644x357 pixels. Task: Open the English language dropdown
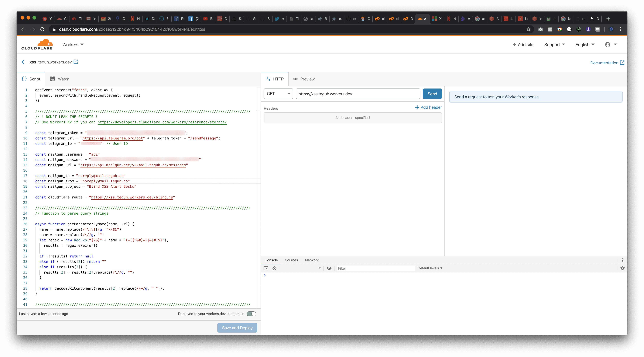[585, 44]
